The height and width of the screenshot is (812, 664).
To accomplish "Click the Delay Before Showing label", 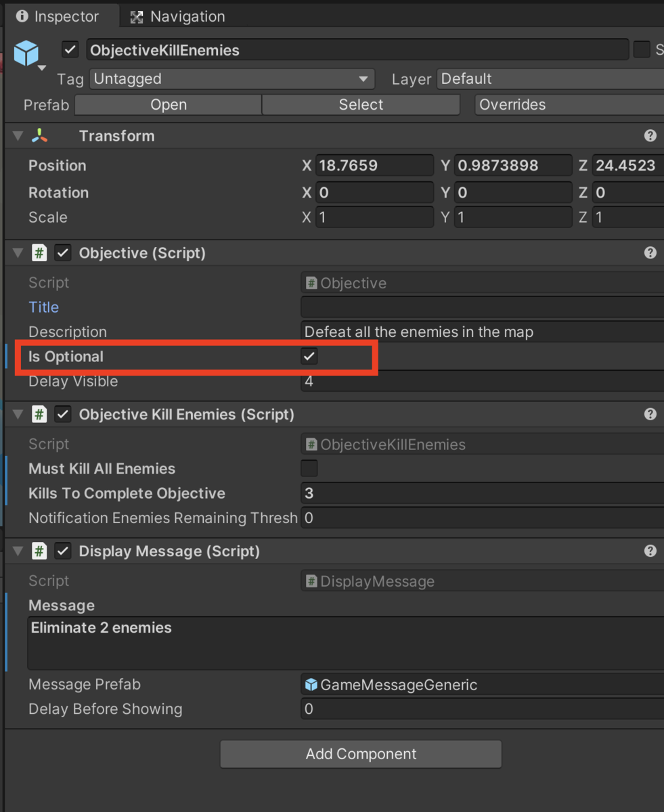I will click(105, 709).
